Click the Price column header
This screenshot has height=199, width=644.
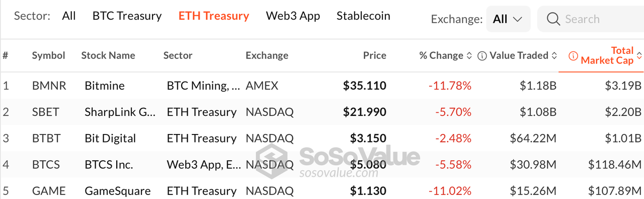coord(375,56)
